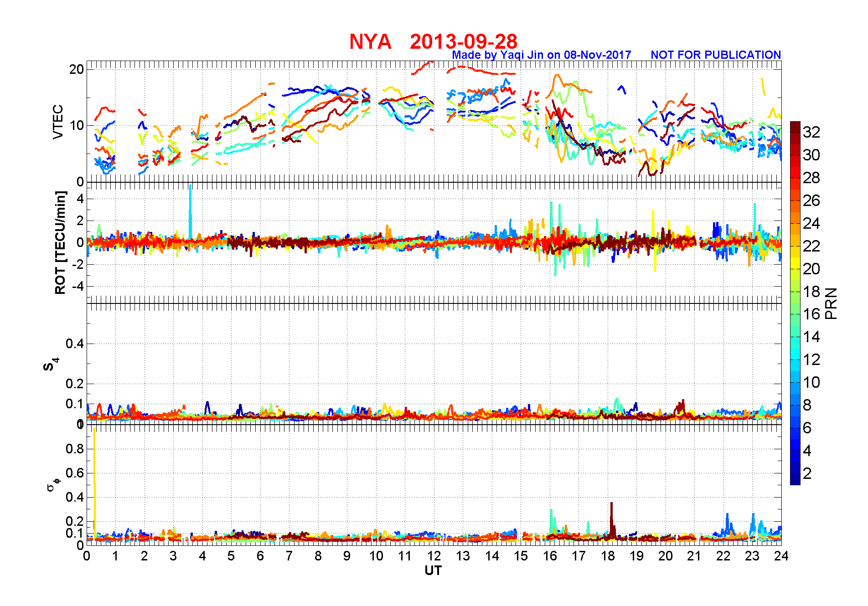This screenshot has width=868, height=606.
Task: Click the PRN colorbar legend
Action: [x=795, y=303]
